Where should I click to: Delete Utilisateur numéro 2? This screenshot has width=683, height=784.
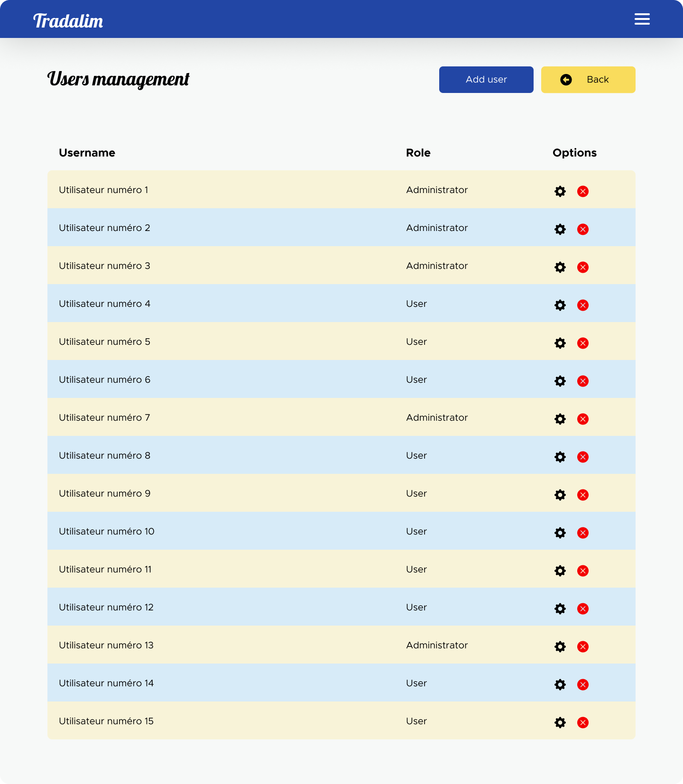[x=583, y=229]
